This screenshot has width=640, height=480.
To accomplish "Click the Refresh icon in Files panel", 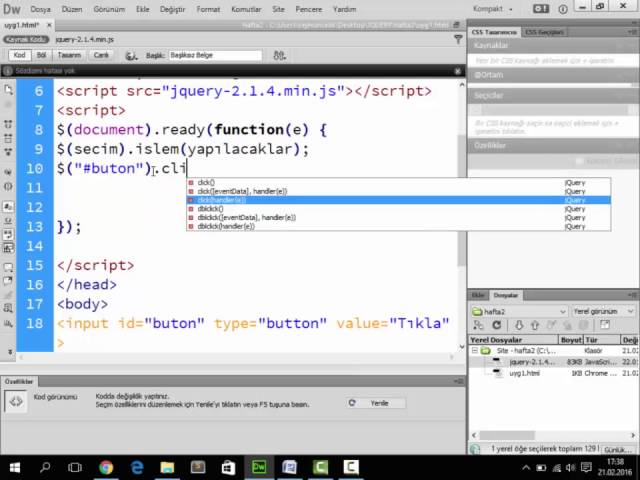I will tap(497, 325).
